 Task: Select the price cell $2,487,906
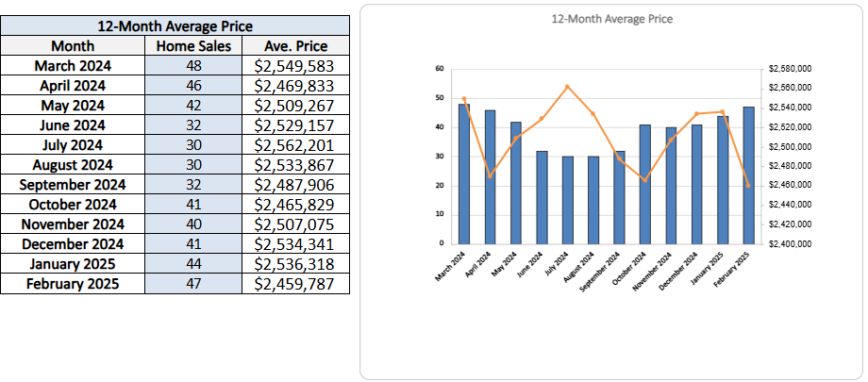(296, 184)
